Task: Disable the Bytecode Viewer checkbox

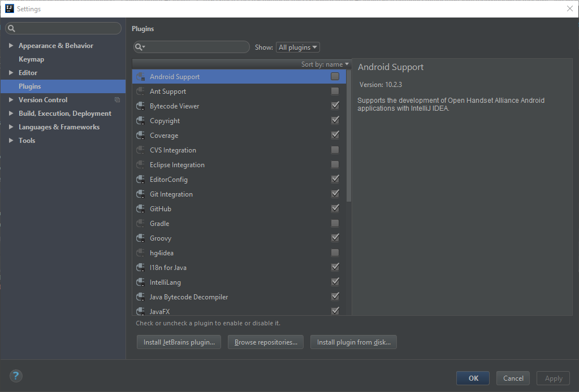Action: (335, 106)
